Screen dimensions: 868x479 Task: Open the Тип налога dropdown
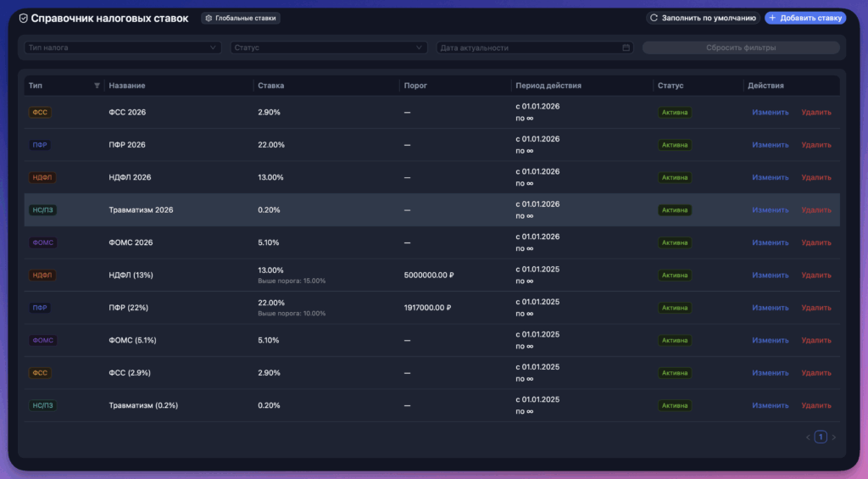click(122, 47)
